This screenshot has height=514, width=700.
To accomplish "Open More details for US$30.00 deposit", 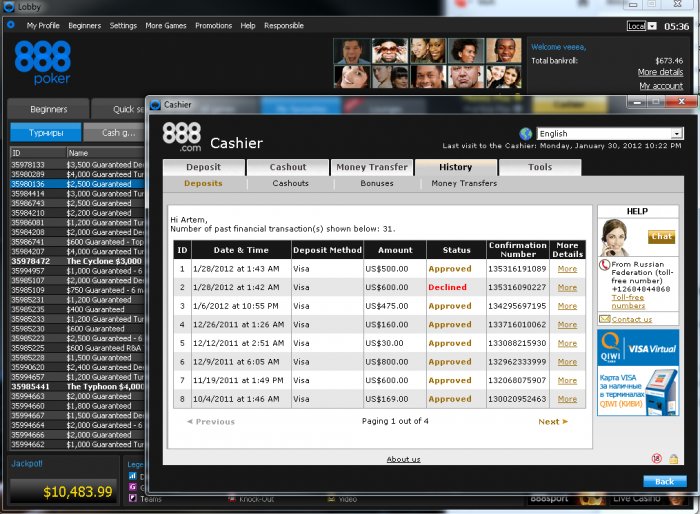I will coord(567,343).
